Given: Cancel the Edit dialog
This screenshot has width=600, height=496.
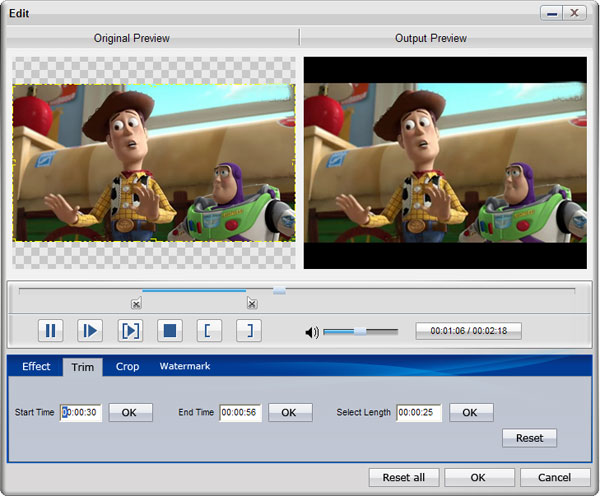Looking at the screenshot, I should 555,478.
